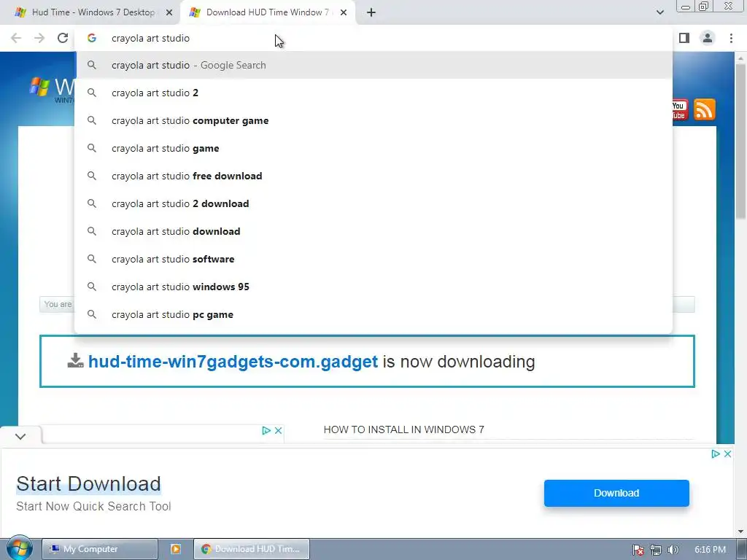Choose suggestion crayola art studio free download
747x560 pixels.
point(373,176)
